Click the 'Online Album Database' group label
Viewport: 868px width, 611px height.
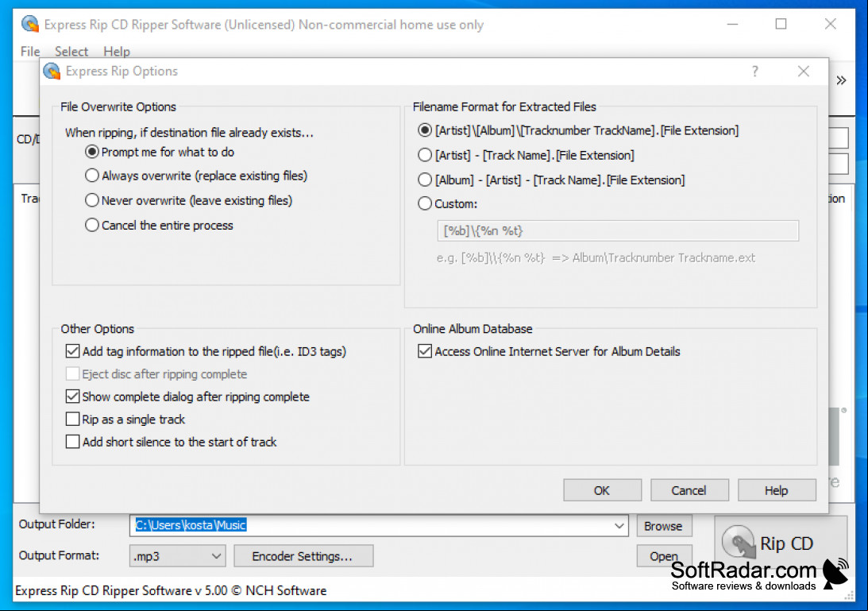(473, 329)
